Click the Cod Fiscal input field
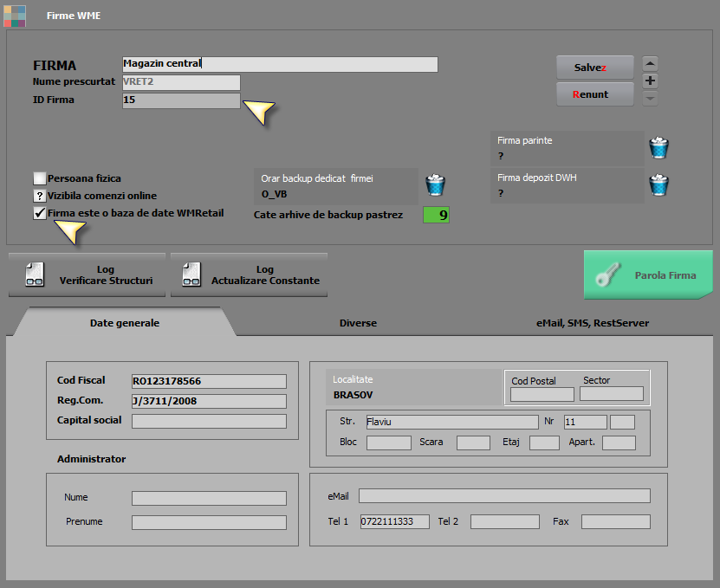This screenshot has width=720, height=588. point(209,381)
